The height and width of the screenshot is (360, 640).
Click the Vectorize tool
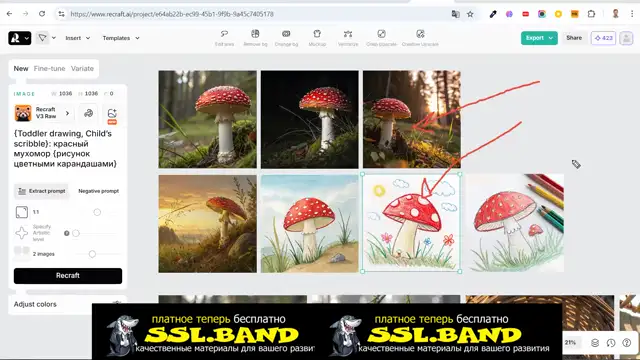point(348,38)
